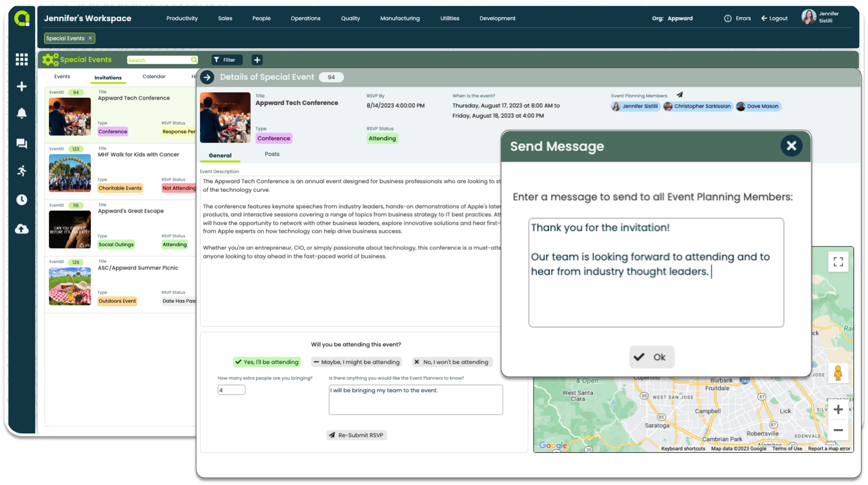Zoom out on the map
Viewport: 868px width, 485px height.
tap(838, 430)
